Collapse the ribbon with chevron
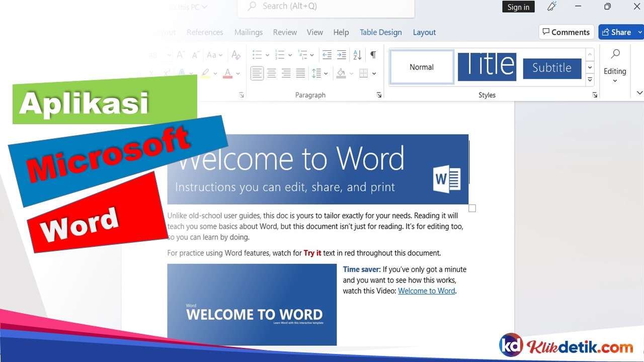 [639, 93]
